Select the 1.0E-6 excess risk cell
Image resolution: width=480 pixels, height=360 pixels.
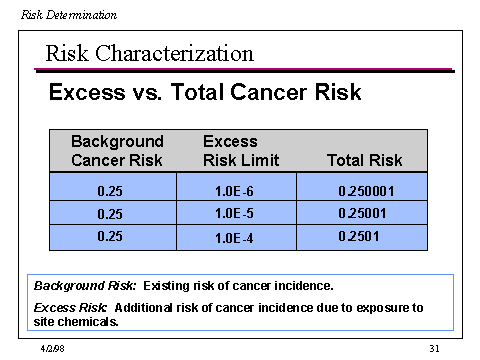(236, 187)
